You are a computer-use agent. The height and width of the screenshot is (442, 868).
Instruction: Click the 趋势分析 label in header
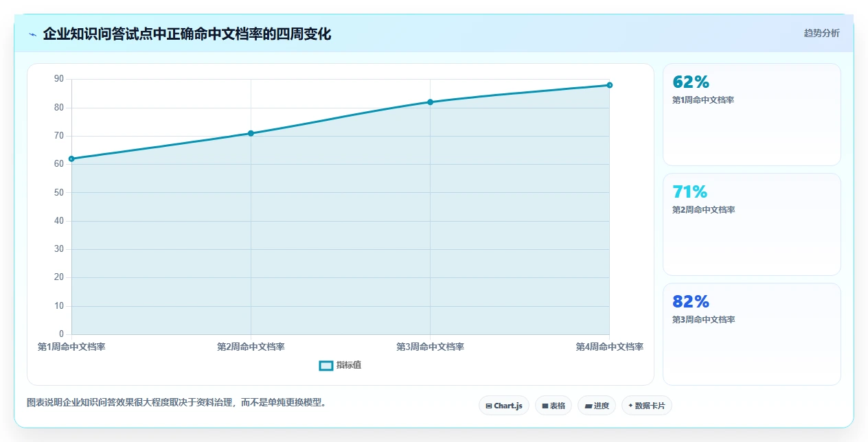[x=821, y=33]
